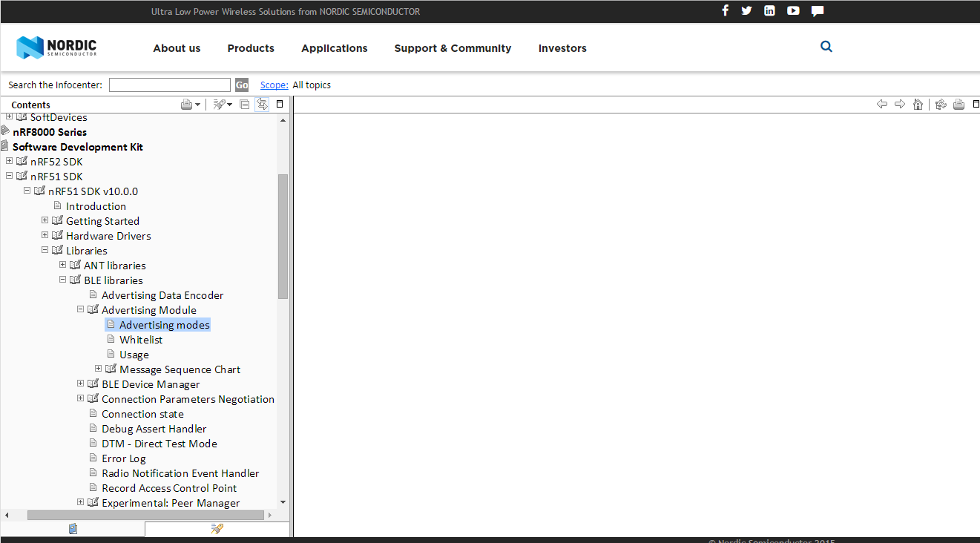Maximize the Contents pane
The width and height of the screenshot is (980, 543).
280,105
